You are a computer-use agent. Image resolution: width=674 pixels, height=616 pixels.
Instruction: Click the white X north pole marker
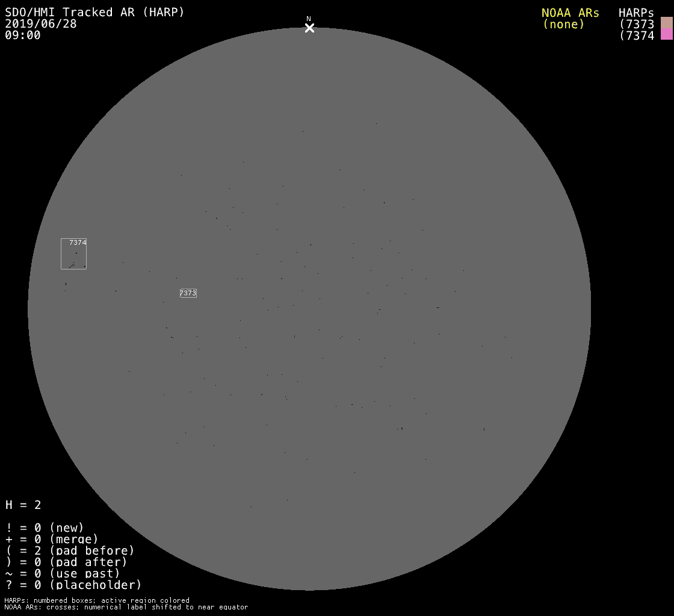[x=309, y=28]
